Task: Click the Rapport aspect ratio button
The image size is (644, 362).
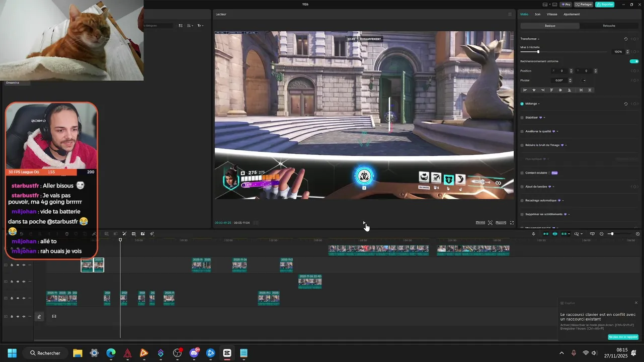Action: [501, 223]
